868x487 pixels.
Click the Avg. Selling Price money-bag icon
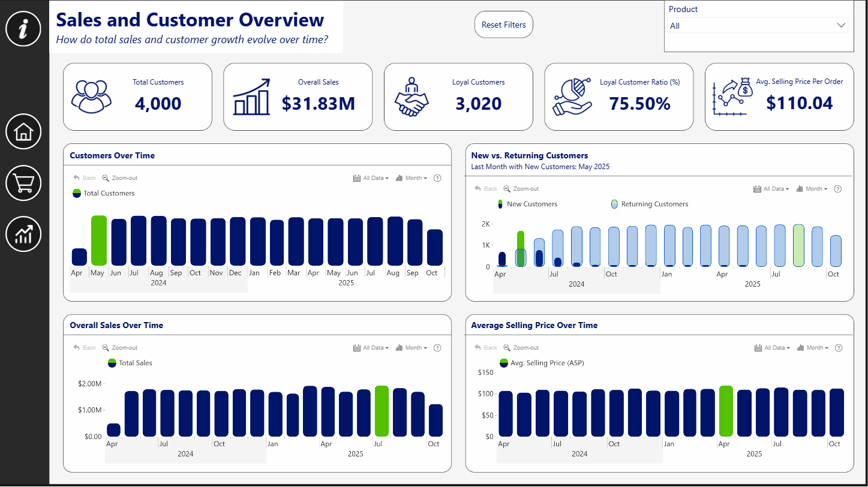click(732, 97)
